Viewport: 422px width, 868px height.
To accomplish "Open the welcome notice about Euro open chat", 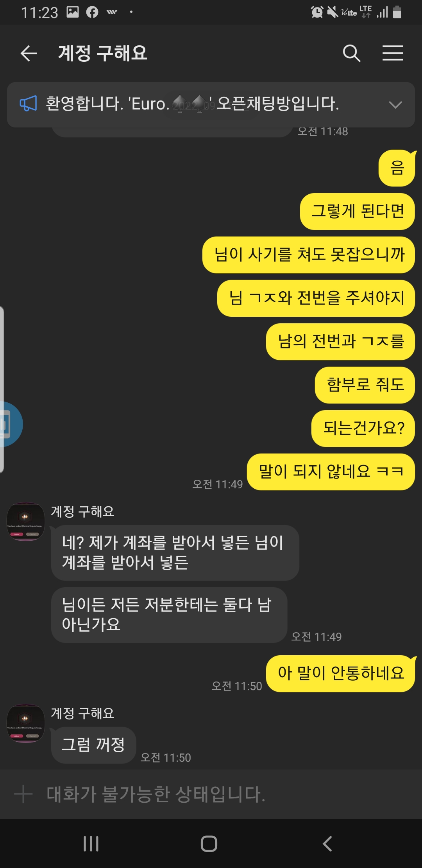I will tap(192, 104).
